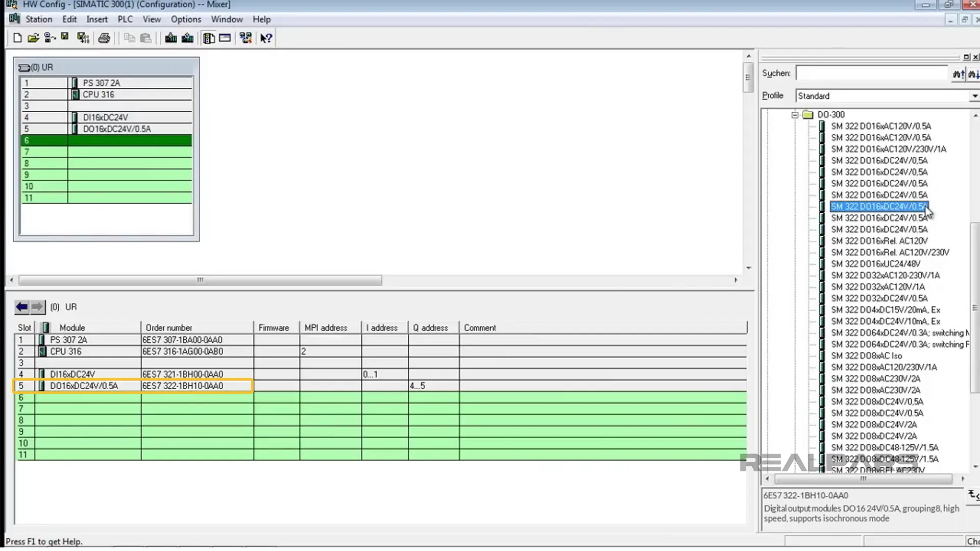Click the station window horizontal scrollbar
Viewport: 980px width, 551px height.
(x=200, y=280)
